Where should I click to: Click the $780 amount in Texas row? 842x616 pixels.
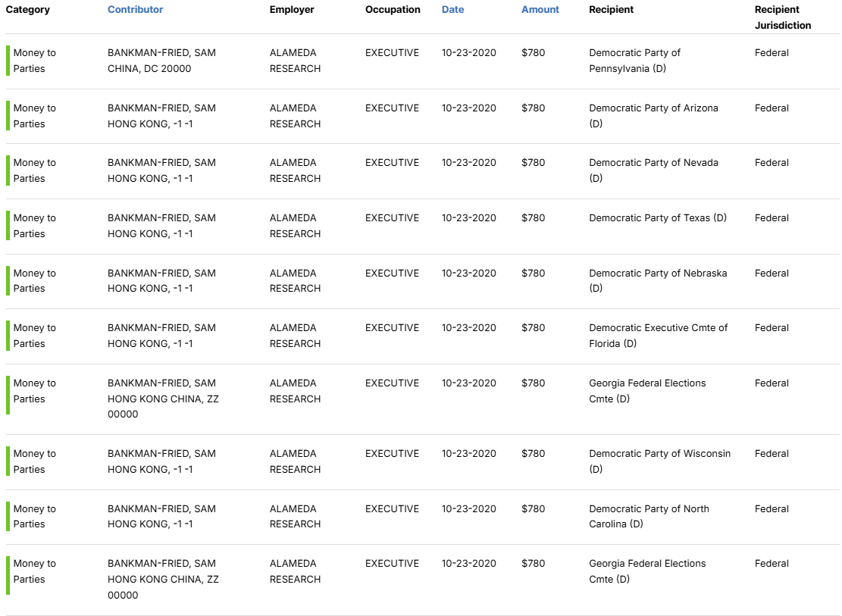(533, 218)
